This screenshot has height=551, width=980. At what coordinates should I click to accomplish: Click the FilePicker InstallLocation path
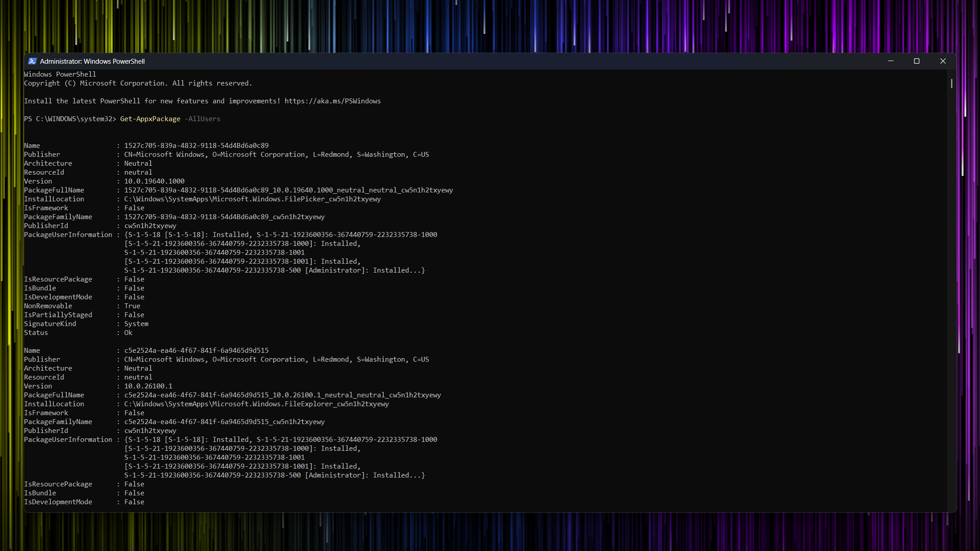253,199
